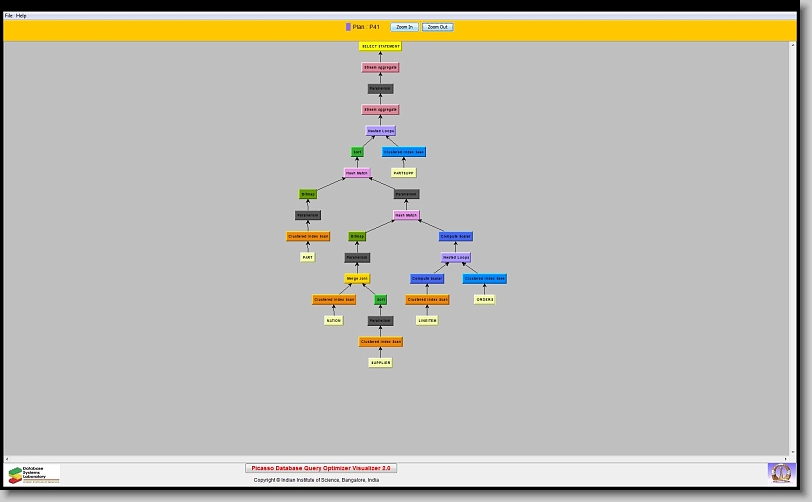
Task: Select the Merge Join node
Action: point(357,279)
